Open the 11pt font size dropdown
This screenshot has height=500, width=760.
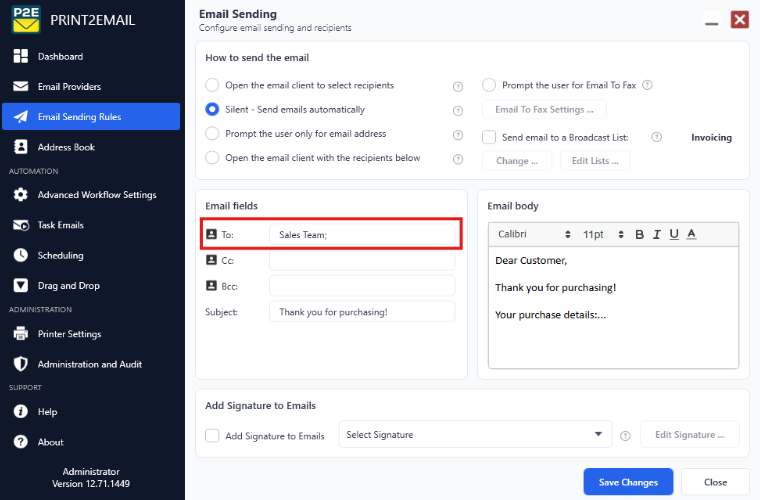click(x=602, y=234)
